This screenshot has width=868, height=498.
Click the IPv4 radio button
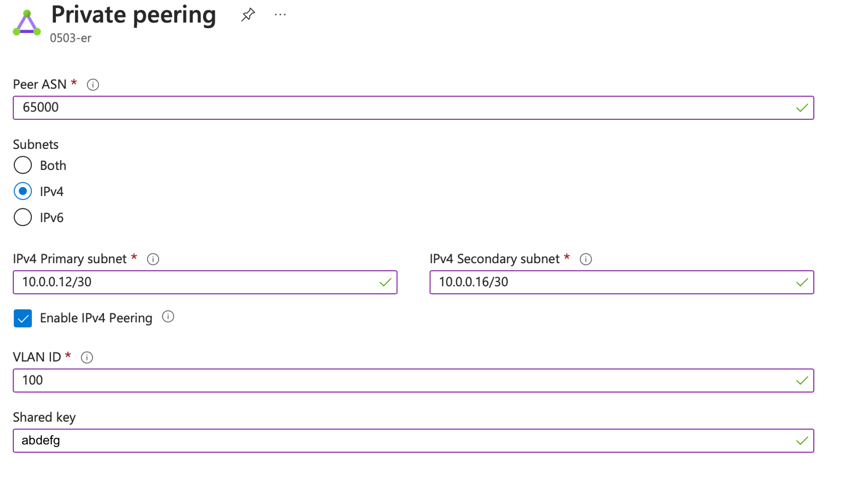[22, 191]
